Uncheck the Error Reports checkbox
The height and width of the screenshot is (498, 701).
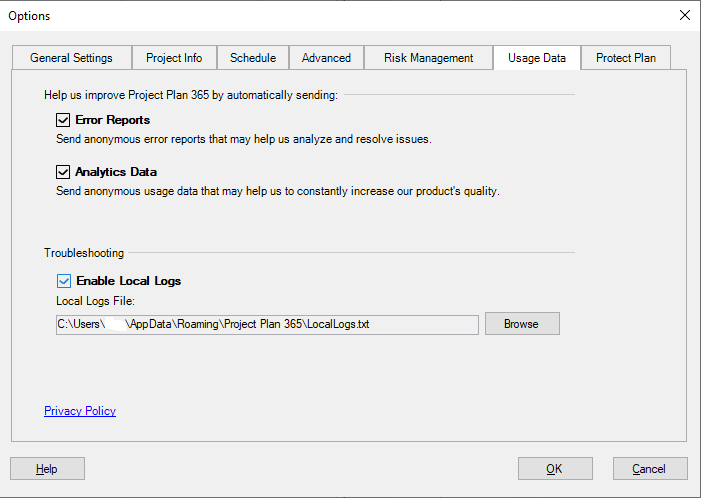point(64,120)
